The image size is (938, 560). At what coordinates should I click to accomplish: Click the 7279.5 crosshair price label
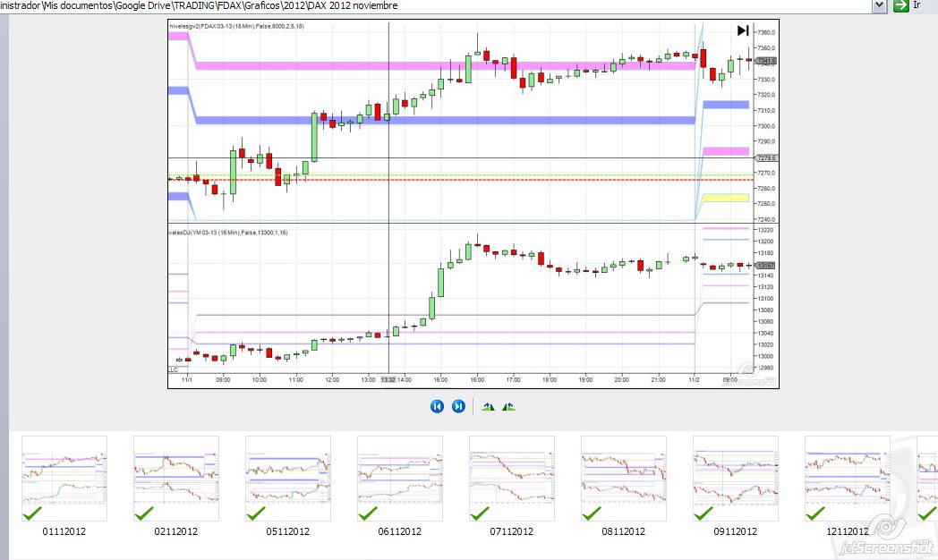[x=766, y=157]
